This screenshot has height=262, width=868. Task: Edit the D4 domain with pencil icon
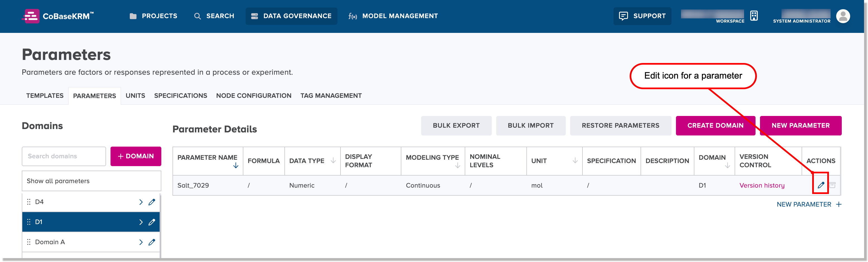[152, 202]
